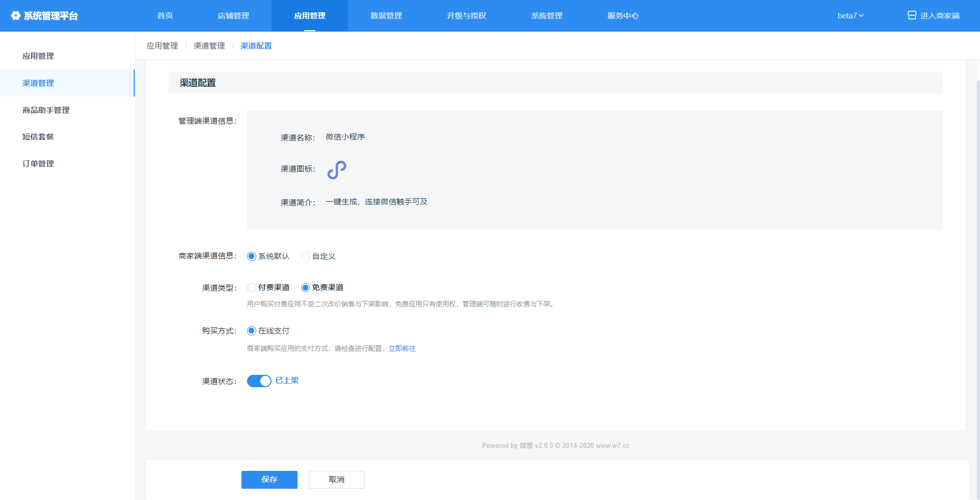Click 渠道配置 breadcrumb item
This screenshot has height=500, width=980.
(x=256, y=46)
